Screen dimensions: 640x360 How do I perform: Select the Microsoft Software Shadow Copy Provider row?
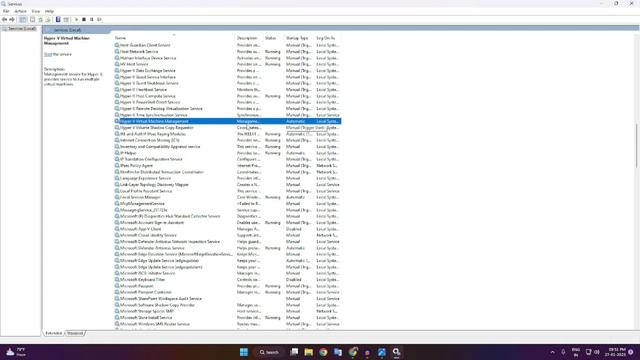coord(227,305)
